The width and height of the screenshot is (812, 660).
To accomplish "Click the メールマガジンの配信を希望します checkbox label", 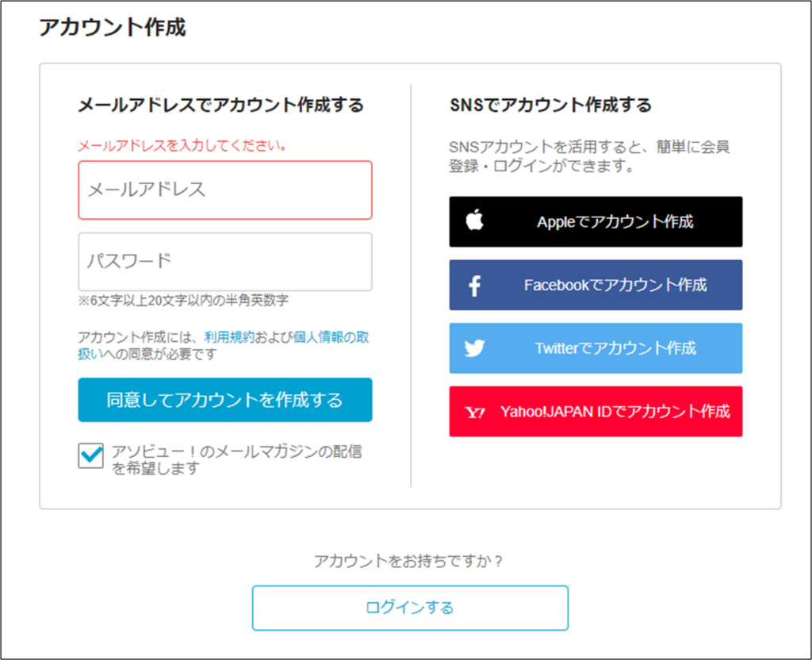I will pyautogui.click(x=236, y=460).
